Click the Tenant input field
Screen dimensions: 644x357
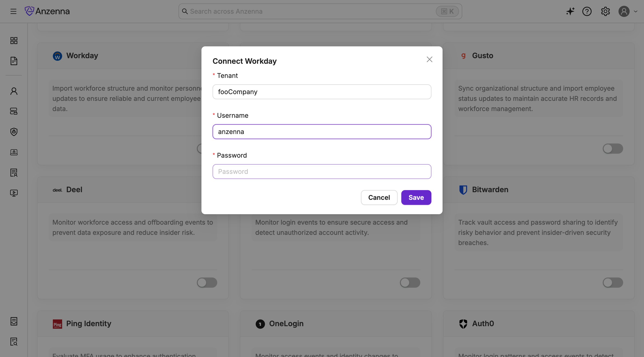pyautogui.click(x=322, y=92)
